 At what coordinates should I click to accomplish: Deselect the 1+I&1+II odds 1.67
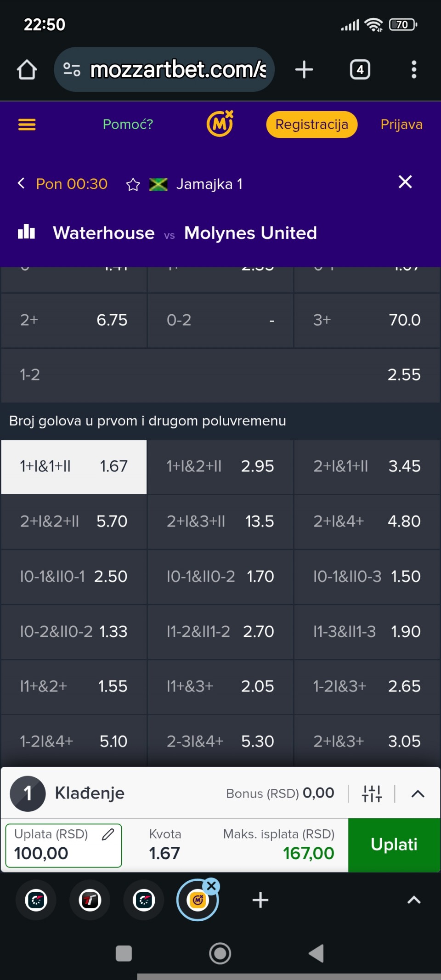pos(74,467)
